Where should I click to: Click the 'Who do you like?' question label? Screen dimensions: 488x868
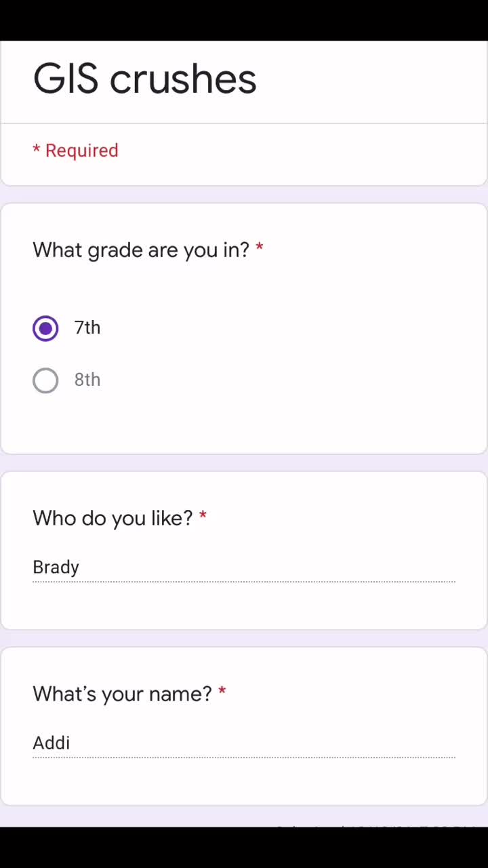click(x=113, y=518)
